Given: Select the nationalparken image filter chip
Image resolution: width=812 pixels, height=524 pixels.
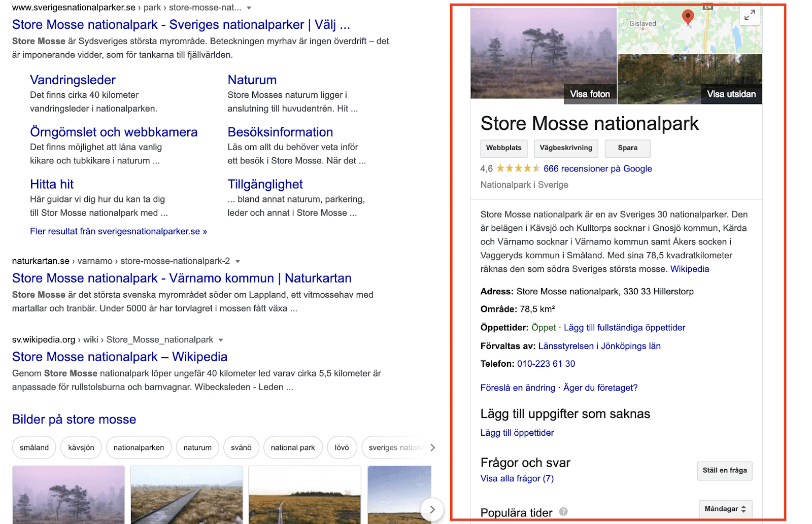Looking at the screenshot, I should coord(139,447).
